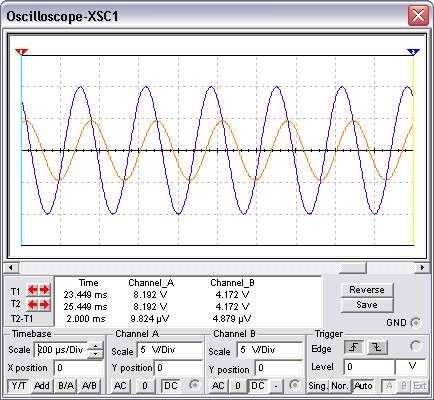The width and height of the screenshot is (434, 400).
Task: Move T2 cursor right with red arrow
Action: point(45,305)
